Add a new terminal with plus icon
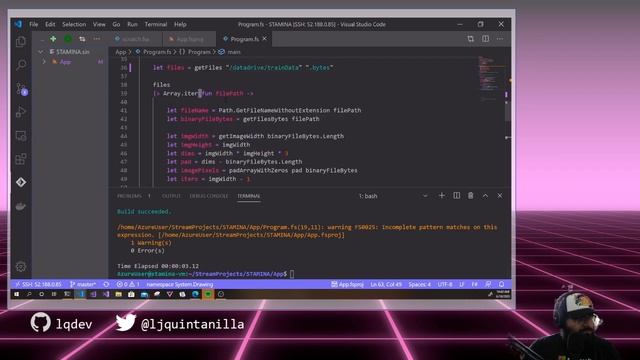 coord(442,196)
